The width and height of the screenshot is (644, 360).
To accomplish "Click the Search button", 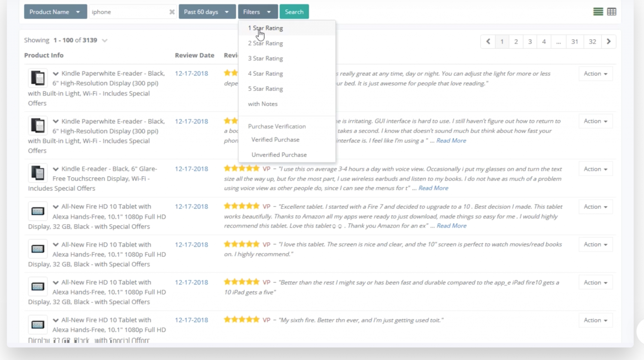I will tap(294, 12).
